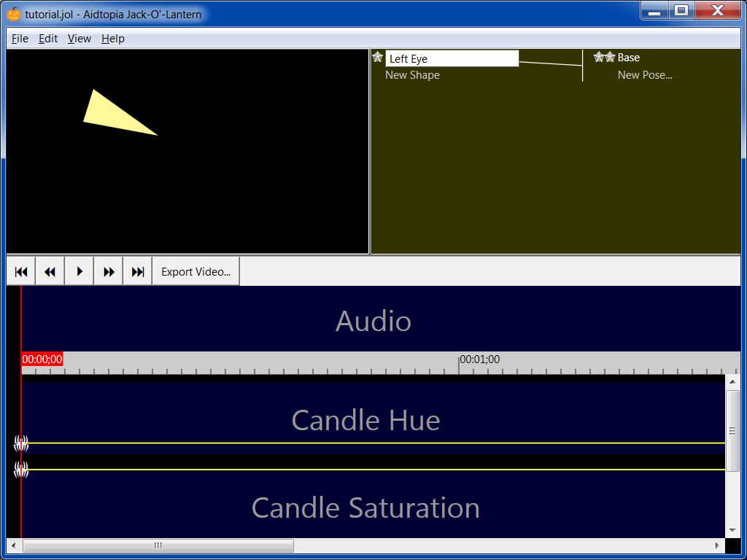Click the vertical scrollbar thumb

pos(732,430)
